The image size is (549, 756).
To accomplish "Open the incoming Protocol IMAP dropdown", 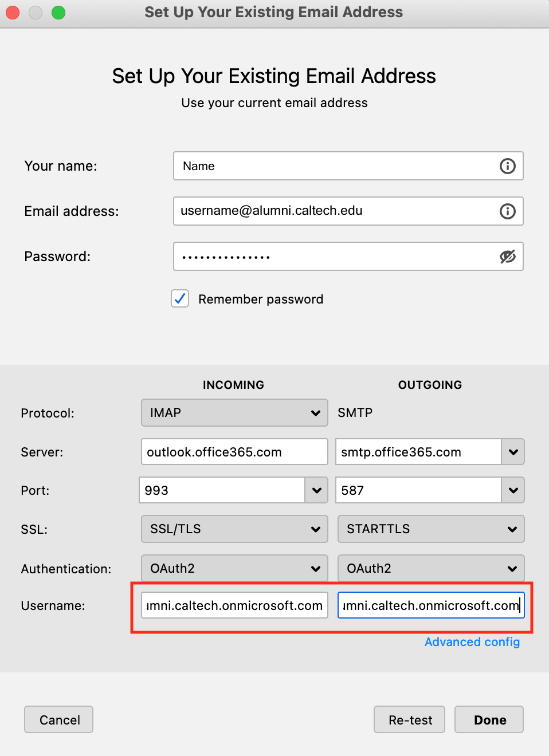I will click(x=234, y=413).
